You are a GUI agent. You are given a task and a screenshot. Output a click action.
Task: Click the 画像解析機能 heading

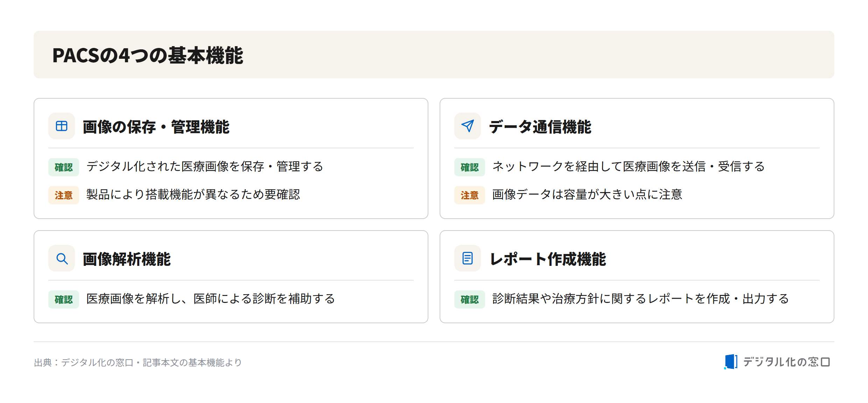pos(127,259)
